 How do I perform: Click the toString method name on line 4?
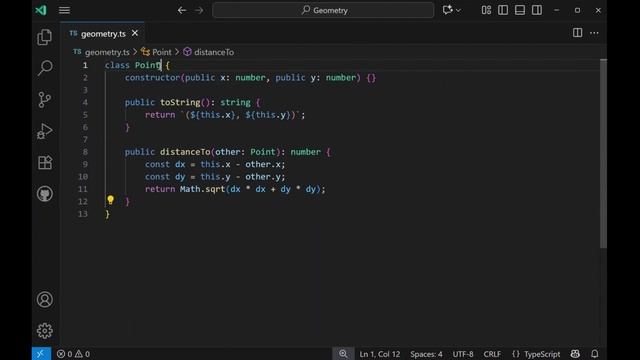pos(180,102)
